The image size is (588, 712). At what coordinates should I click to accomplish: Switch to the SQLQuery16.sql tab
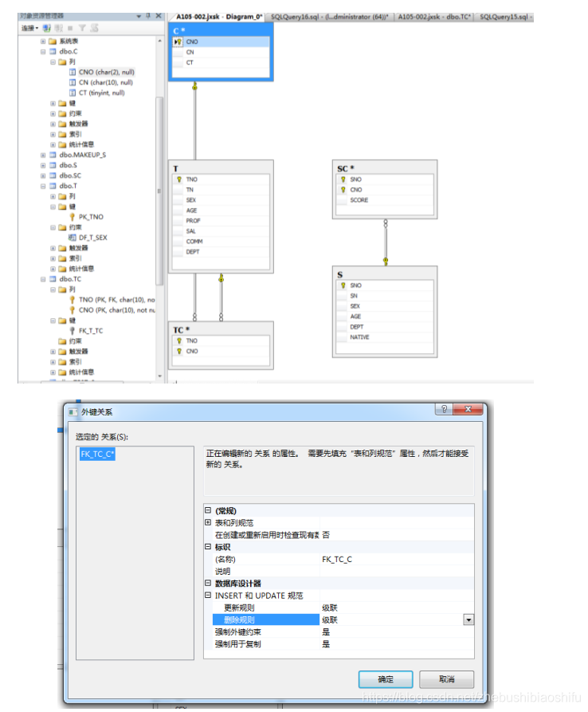(329, 17)
